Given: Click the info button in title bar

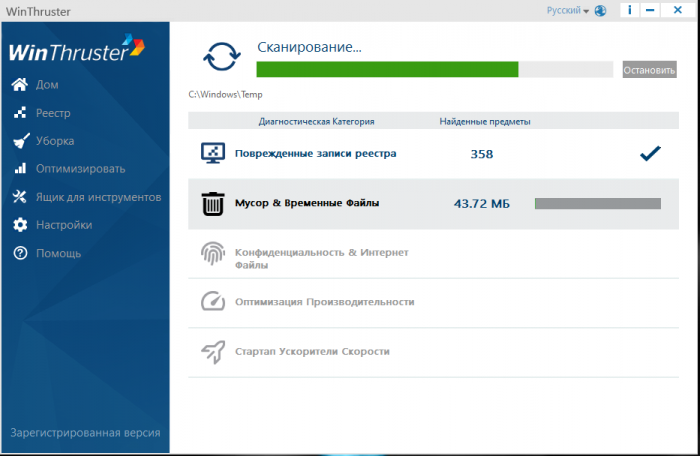Looking at the screenshot, I should [628, 10].
